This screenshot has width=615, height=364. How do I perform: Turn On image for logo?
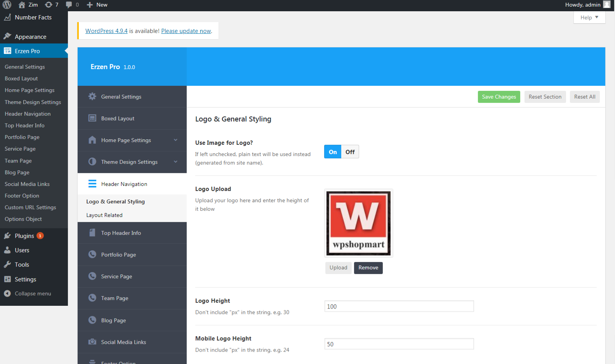click(333, 152)
